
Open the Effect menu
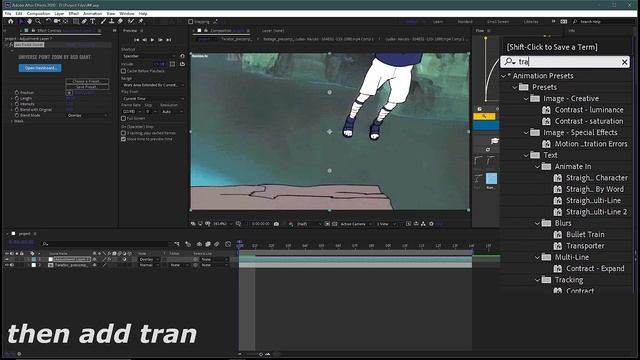pos(73,13)
